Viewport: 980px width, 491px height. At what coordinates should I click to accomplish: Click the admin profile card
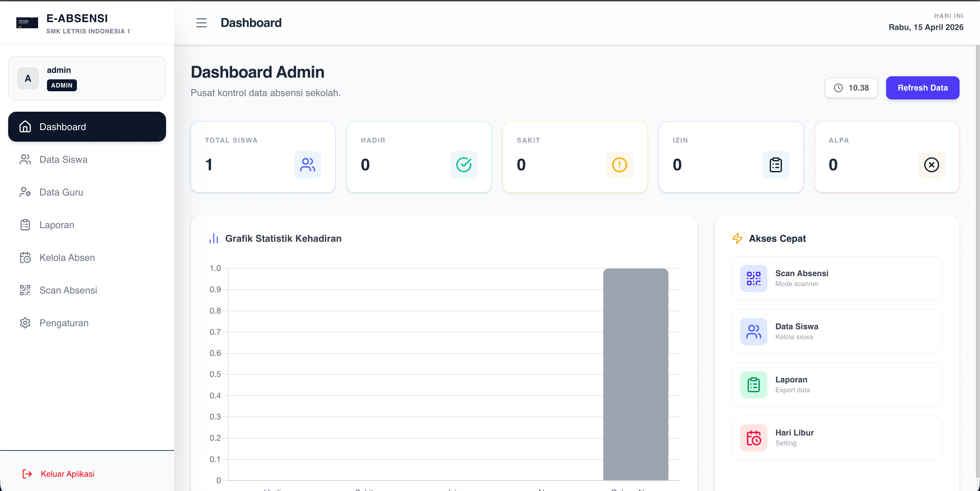87,78
